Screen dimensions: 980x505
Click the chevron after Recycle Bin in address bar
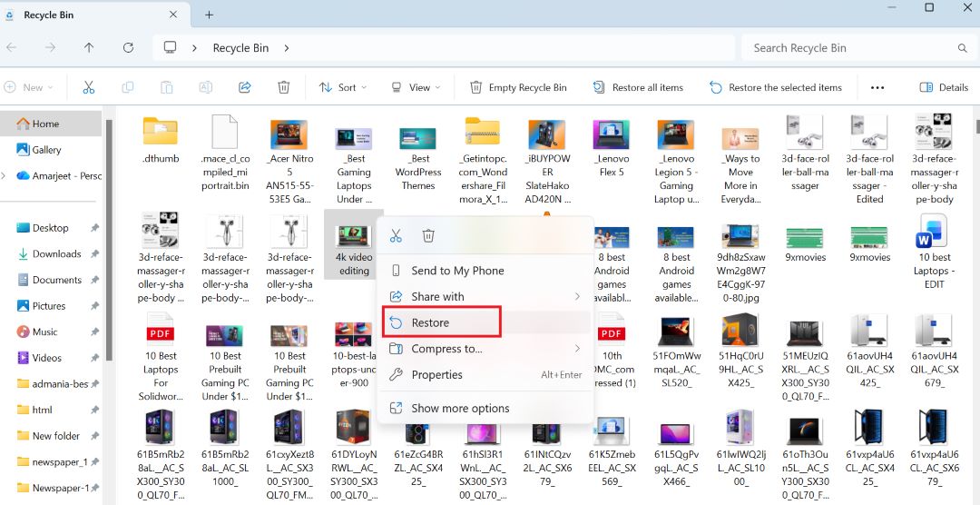point(287,48)
